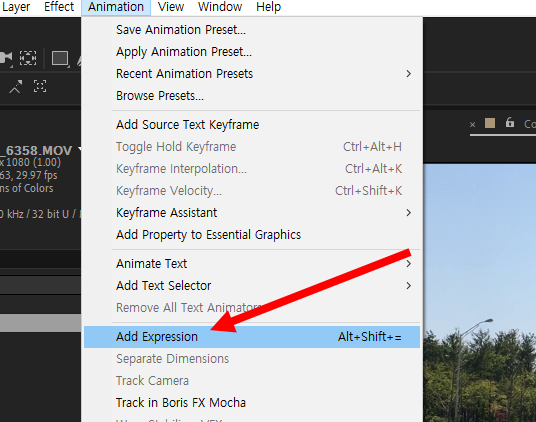Click the tan composition label color swatch
Viewport: 536px width, 422px height.
[490, 123]
